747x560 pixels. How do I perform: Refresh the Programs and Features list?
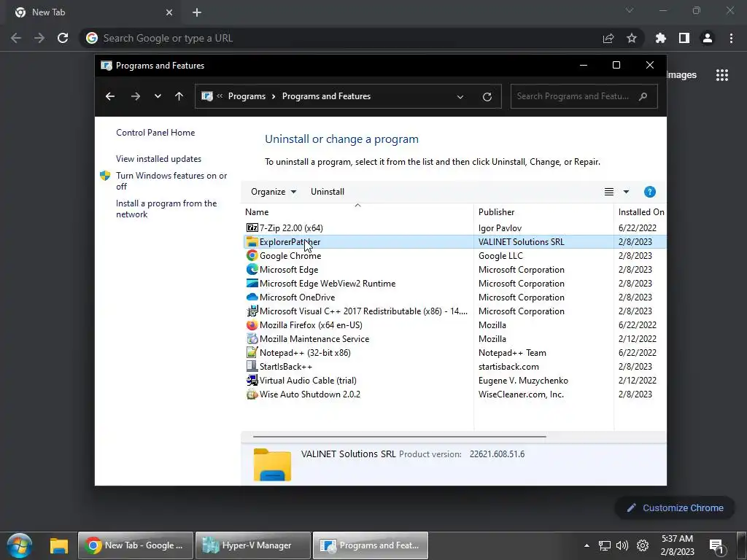click(x=487, y=97)
